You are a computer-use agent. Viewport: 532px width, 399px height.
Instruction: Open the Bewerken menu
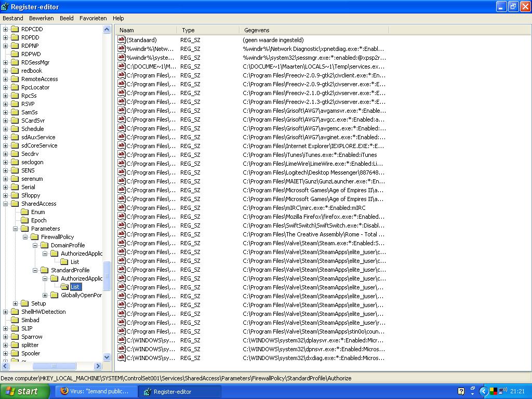click(x=42, y=18)
